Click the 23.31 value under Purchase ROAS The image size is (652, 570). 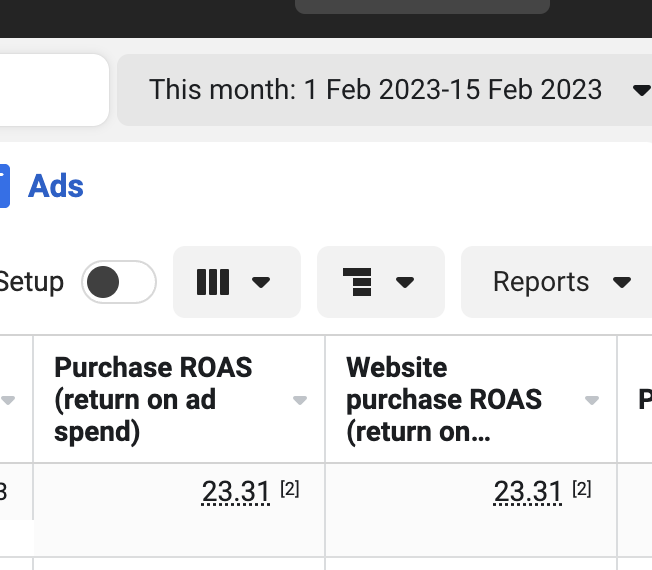236,491
